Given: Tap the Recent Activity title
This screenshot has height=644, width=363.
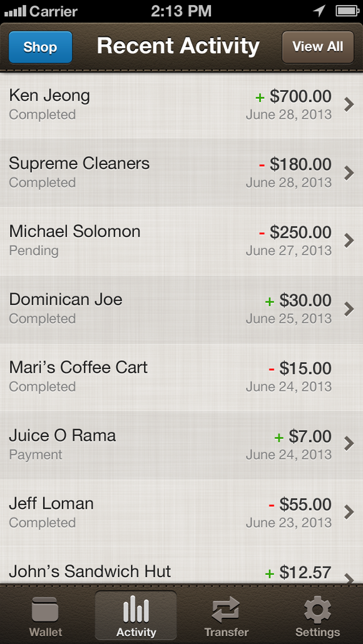Looking at the screenshot, I should click(178, 46).
